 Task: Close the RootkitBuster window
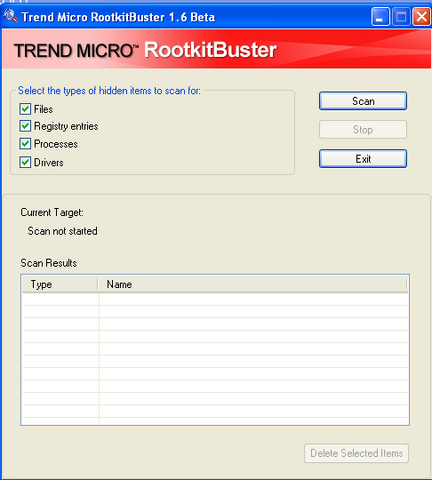(x=421, y=17)
